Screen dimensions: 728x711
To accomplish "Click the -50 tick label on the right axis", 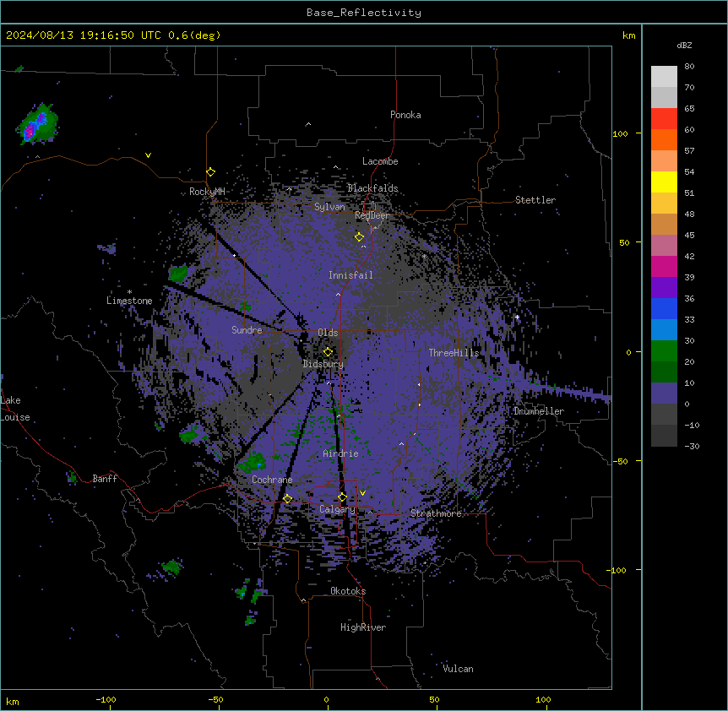I will tap(620, 461).
